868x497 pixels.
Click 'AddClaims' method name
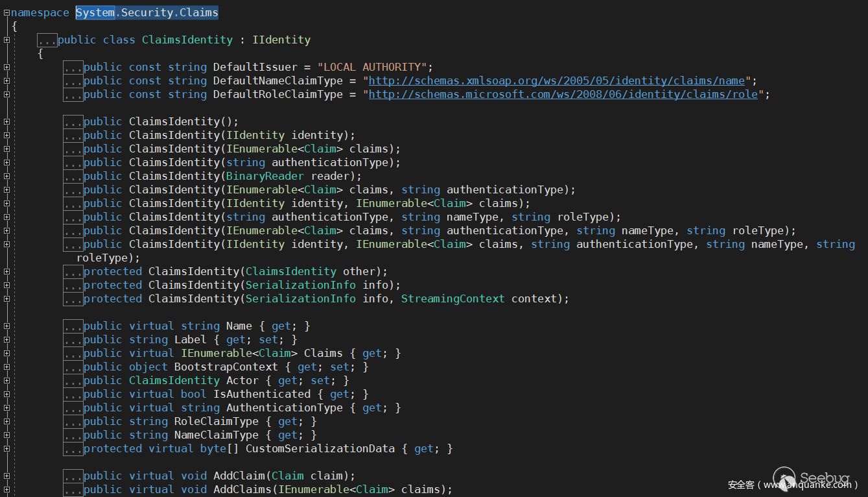(242, 489)
